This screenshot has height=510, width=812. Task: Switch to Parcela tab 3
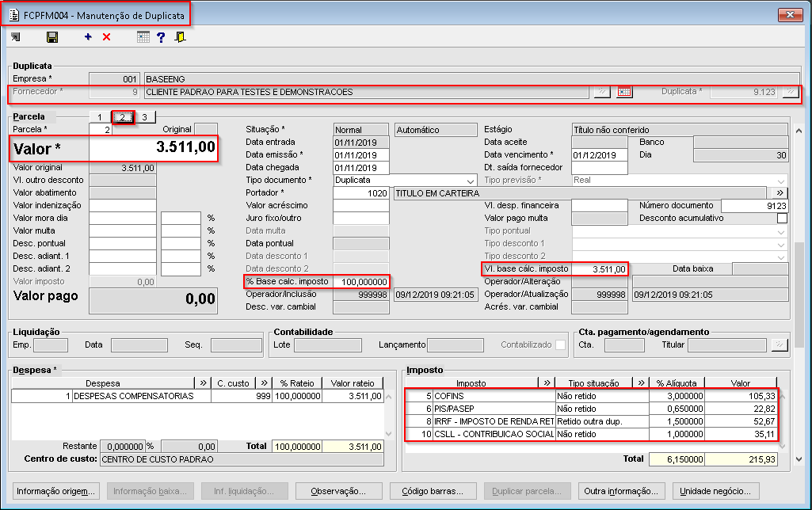click(x=144, y=117)
